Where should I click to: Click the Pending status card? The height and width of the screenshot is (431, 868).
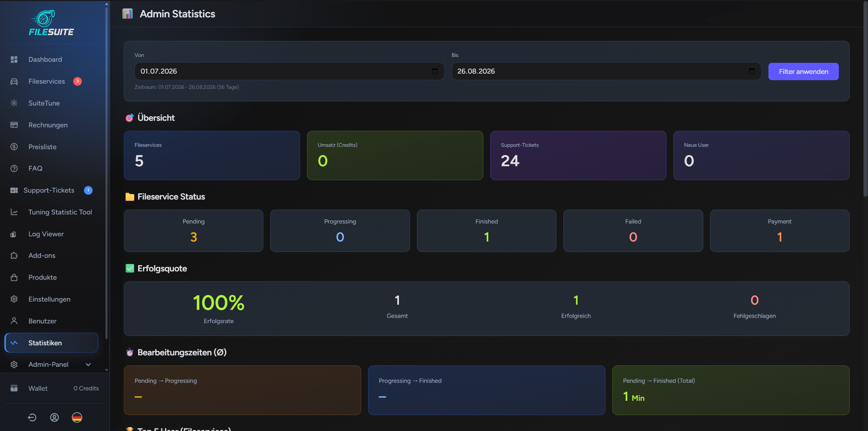click(x=194, y=231)
